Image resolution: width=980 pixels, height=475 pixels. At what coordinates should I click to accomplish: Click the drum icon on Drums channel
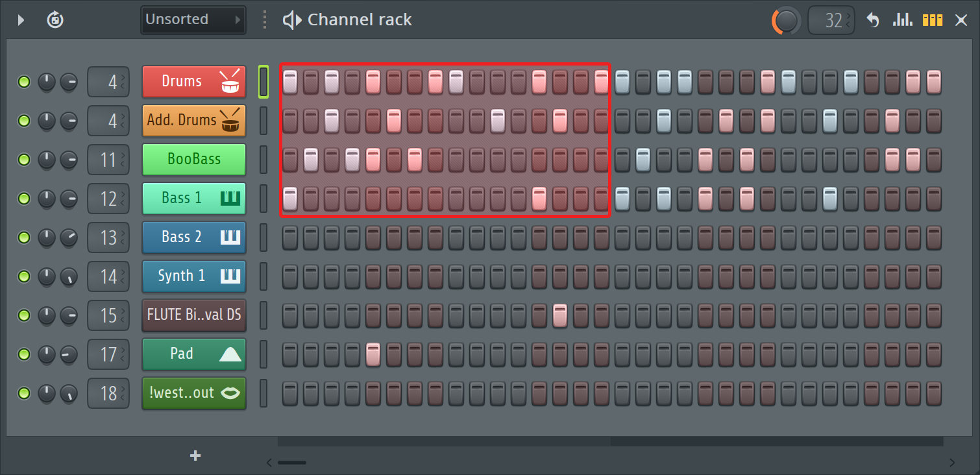click(230, 82)
